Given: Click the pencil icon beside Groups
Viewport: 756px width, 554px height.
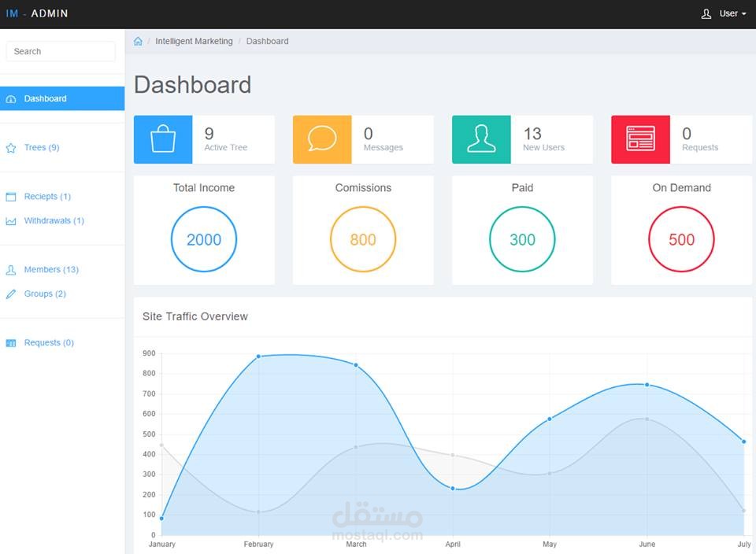Looking at the screenshot, I should tap(10, 294).
